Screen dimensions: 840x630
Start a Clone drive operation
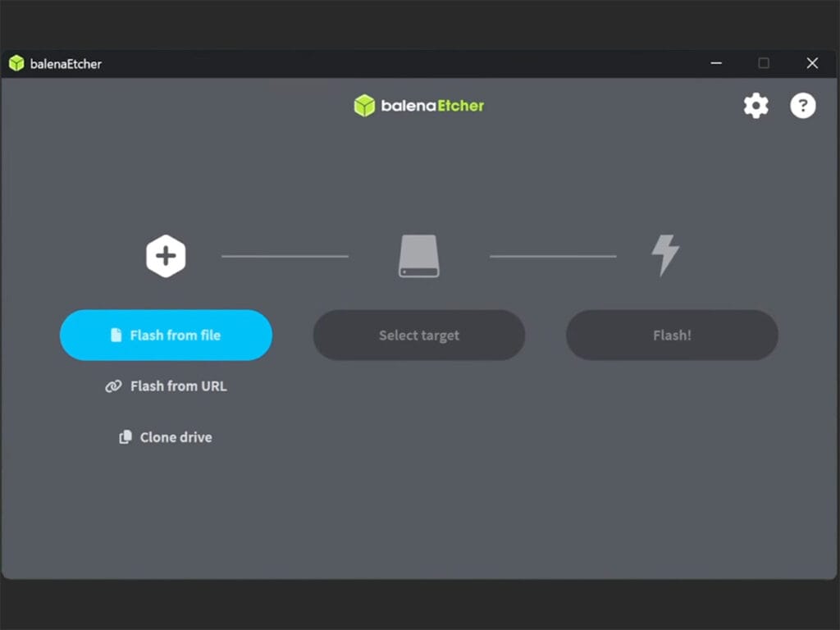(176, 437)
